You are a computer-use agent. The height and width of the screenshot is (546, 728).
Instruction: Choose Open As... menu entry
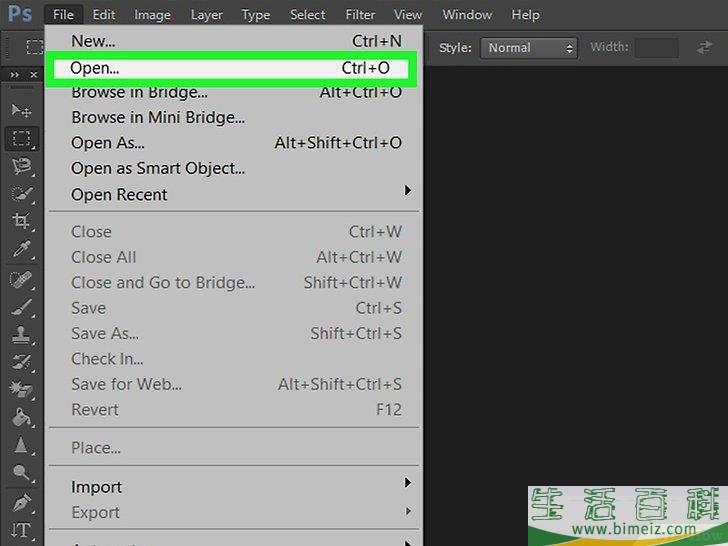(x=236, y=143)
